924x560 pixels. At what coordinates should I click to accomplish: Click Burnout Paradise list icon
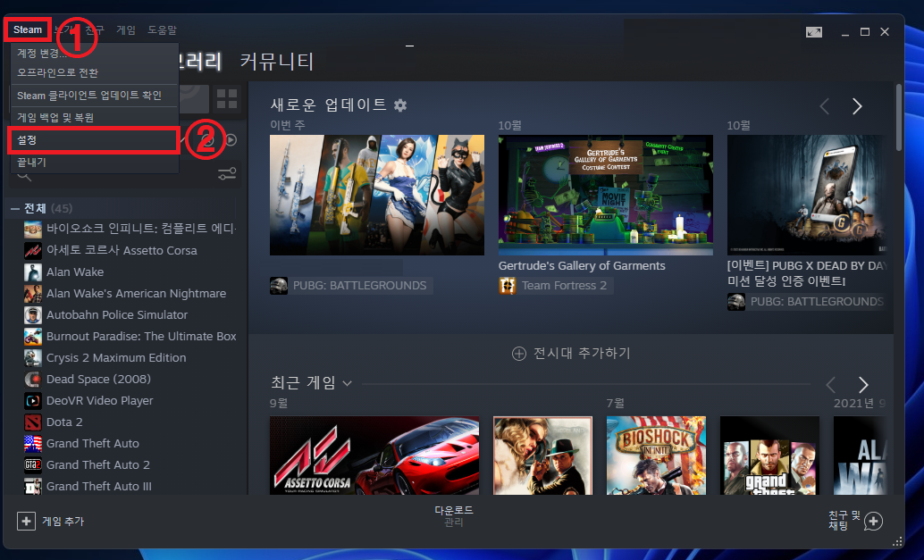33,336
